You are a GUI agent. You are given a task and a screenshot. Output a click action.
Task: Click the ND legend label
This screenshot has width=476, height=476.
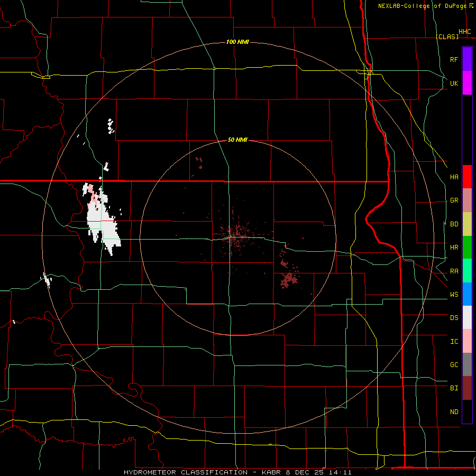(x=454, y=412)
